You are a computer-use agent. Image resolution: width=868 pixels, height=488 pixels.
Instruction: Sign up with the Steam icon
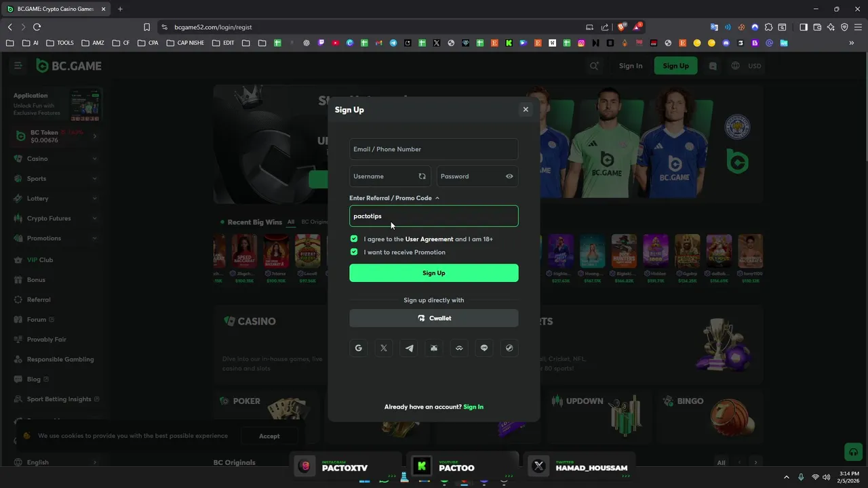pos(509,348)
